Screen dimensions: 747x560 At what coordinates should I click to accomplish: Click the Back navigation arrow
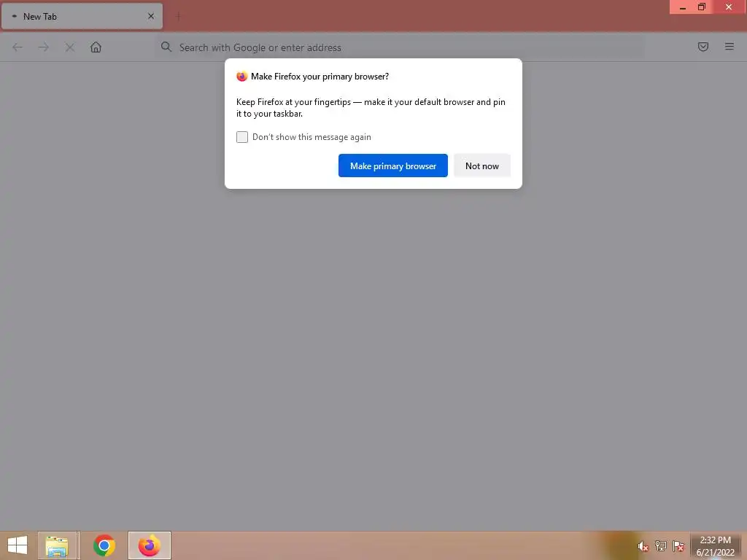tap(18, 47)
